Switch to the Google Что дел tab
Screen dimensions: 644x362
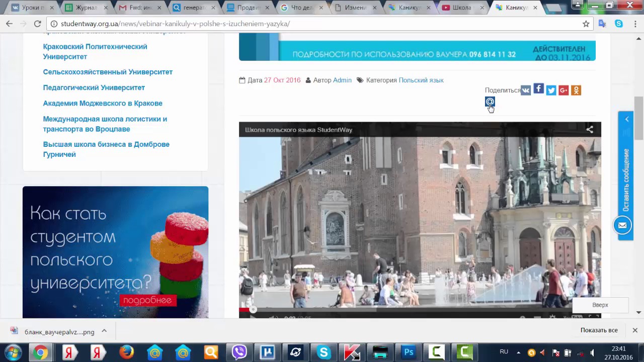(302, 8)
